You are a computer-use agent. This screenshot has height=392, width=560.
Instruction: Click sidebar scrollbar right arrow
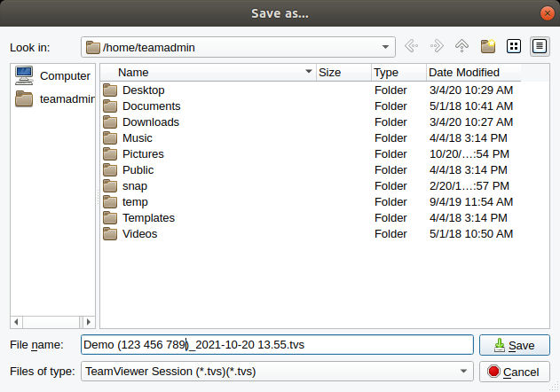[x=89, y=322]
